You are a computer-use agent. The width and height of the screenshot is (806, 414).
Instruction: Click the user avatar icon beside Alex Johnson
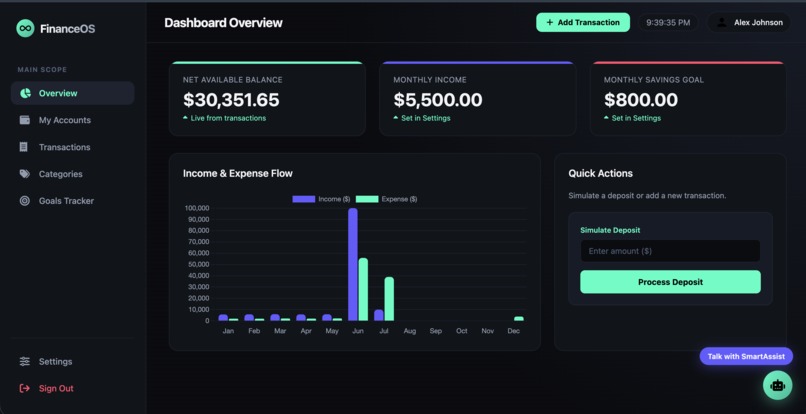click(x=722, y=23)
